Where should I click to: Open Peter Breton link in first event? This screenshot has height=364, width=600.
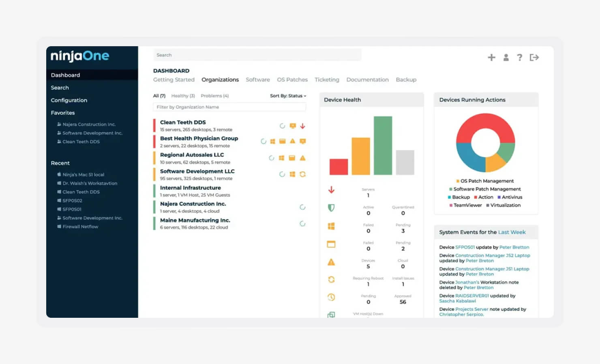(x=514, y=247)
